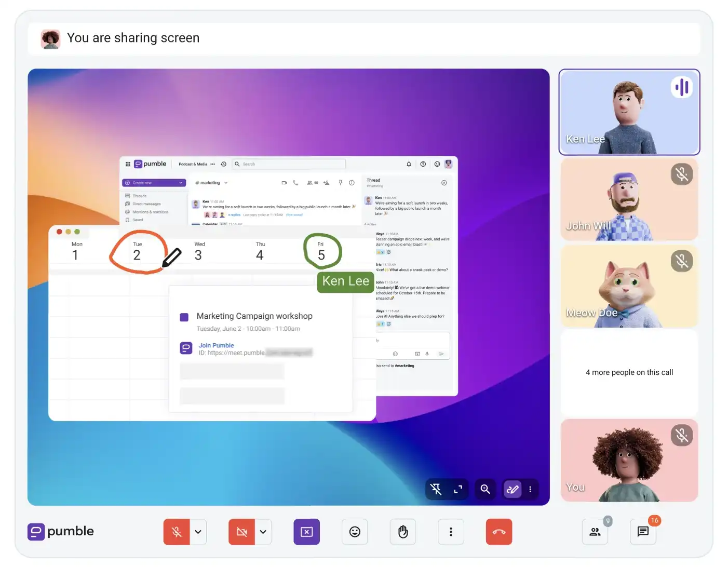Select Tue 2 in the calendar

(x=137, y=251)
